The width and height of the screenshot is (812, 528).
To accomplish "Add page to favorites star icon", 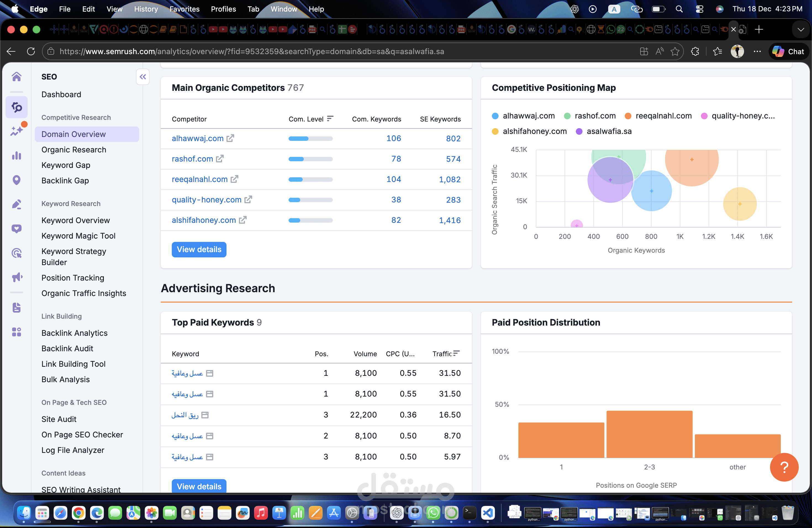I will pyautogui.click(x=675, y=52).
